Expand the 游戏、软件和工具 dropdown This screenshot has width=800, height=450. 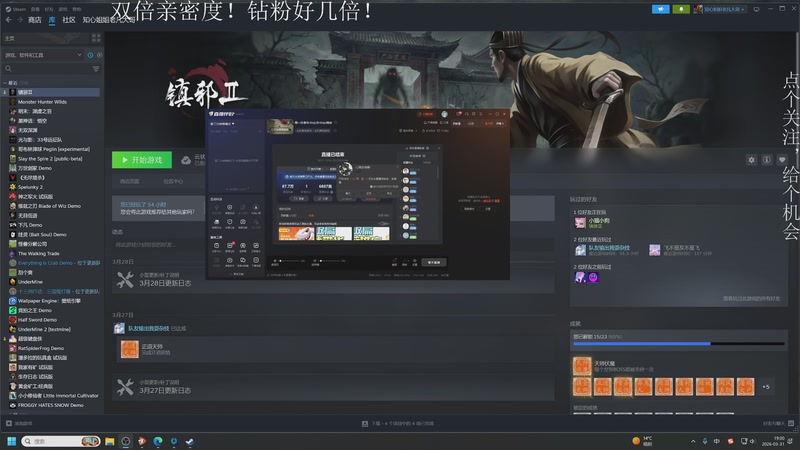pyautogui.click(x=43, y=55)
